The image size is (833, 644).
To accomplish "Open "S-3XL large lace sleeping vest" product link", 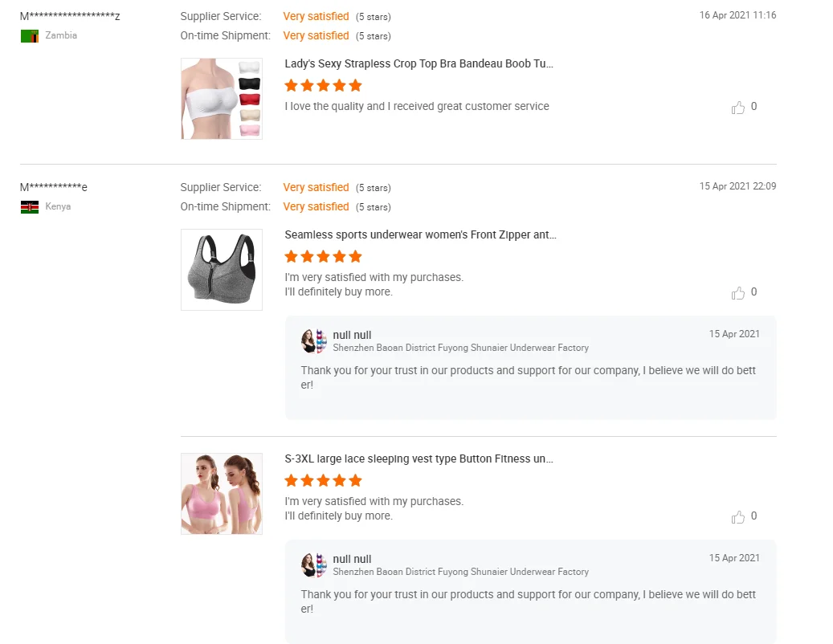I will pos(419,459).
